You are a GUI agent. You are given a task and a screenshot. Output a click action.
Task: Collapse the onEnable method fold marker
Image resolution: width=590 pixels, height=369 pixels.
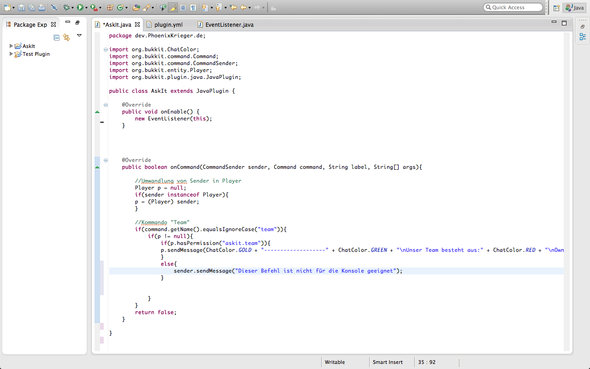(106, 105)
